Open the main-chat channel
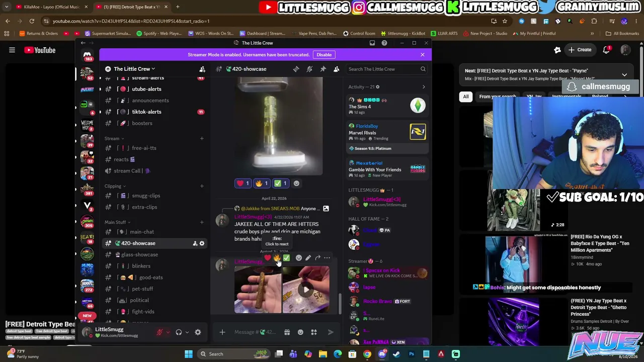This screenshot has width=644, height=362. click(x=153, y=232)
